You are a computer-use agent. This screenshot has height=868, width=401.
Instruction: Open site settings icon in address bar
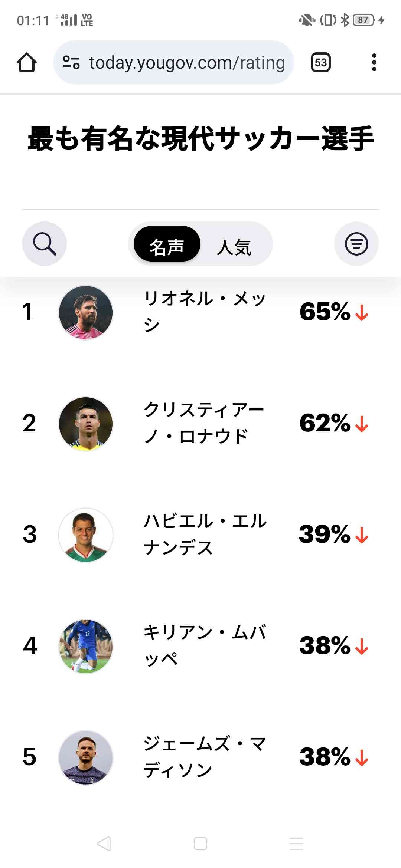(71, 62)
